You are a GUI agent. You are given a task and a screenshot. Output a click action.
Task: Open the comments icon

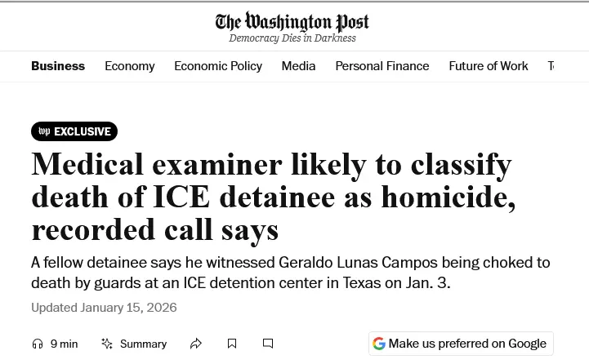coord(268,344)
